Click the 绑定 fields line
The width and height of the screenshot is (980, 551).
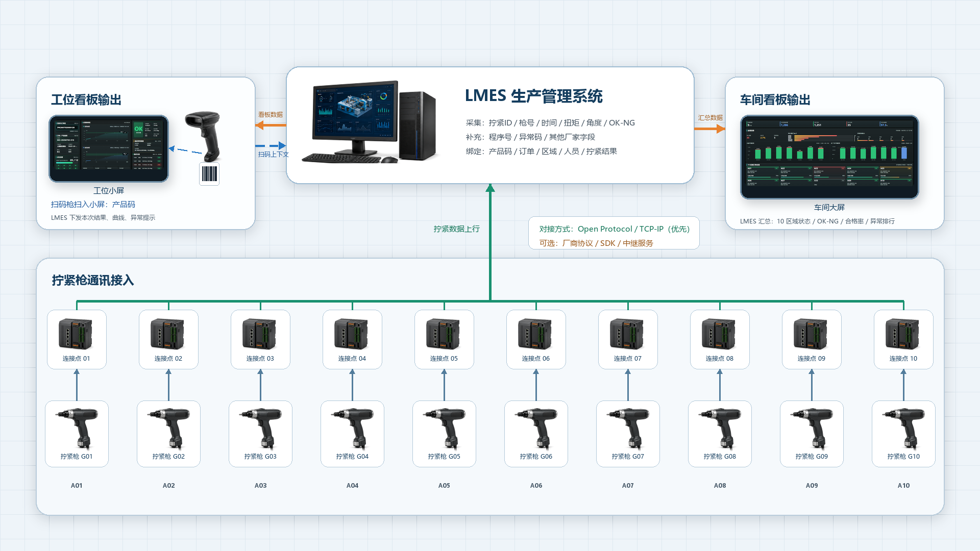click(x=542, y=152)
